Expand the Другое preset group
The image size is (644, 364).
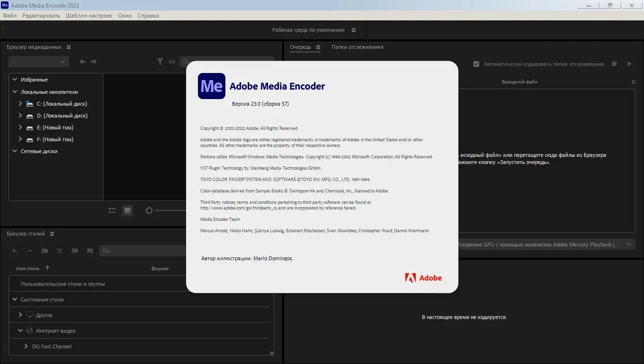click(x=20, y=315)
